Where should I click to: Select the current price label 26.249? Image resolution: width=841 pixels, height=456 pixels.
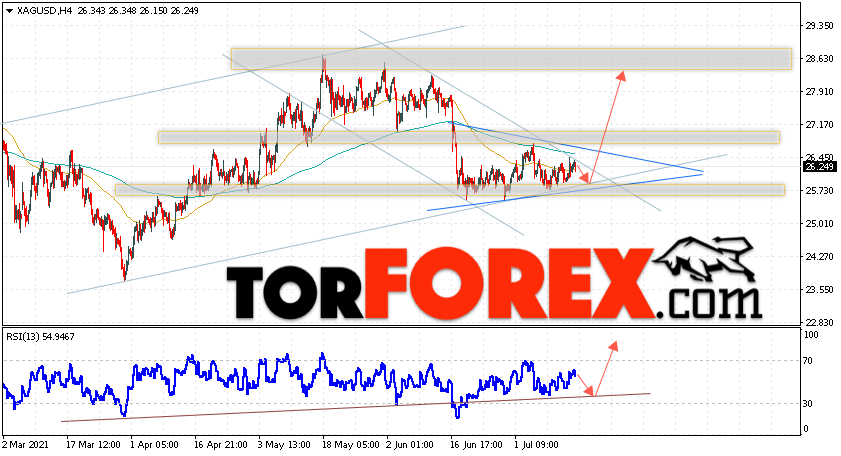(x=819, y=167)
